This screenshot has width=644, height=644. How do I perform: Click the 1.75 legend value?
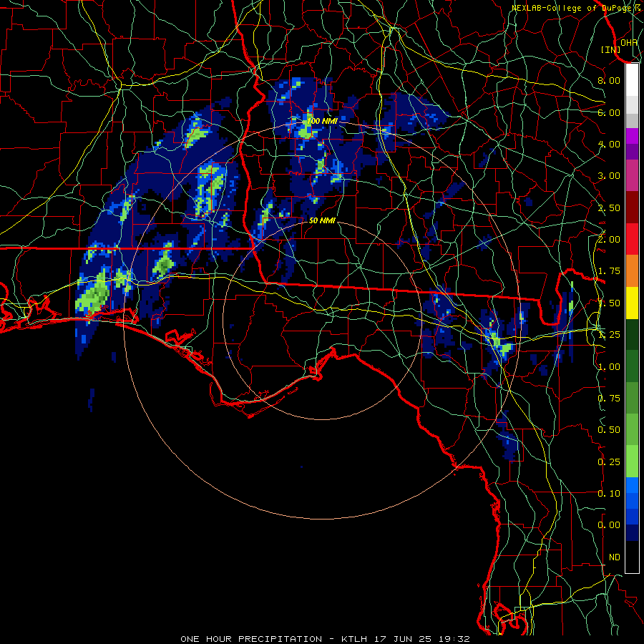coord(609,271)
